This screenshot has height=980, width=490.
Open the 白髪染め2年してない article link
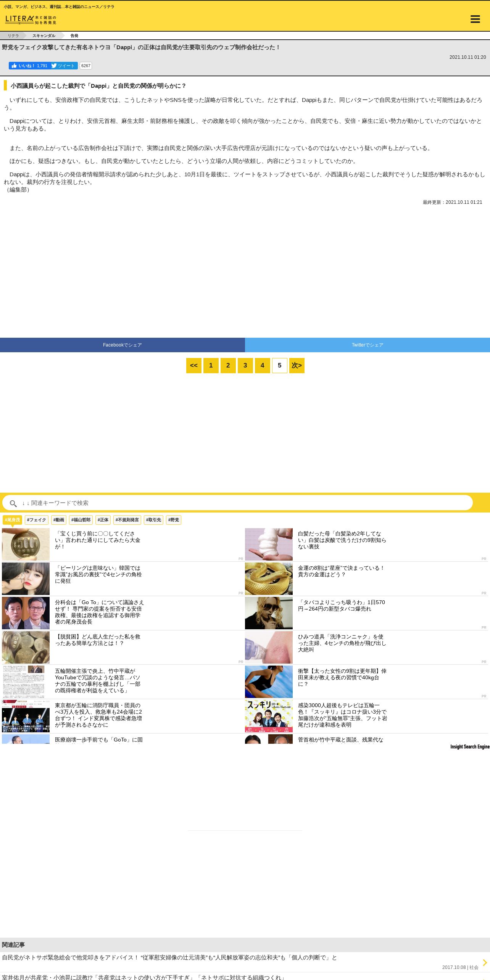pyautogui.click(x=342, y=540)
